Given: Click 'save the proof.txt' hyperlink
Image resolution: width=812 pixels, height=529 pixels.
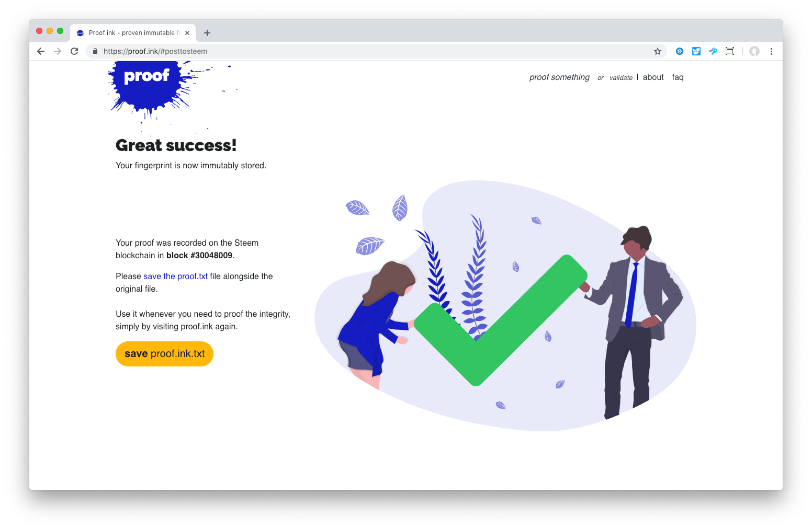Looking at the screenshot, I should click(x=176, y=276).
